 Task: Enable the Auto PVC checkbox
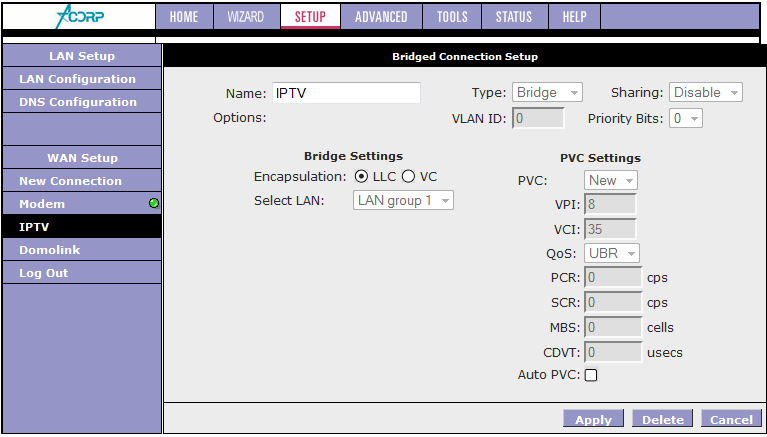click(x=591, y=375)
